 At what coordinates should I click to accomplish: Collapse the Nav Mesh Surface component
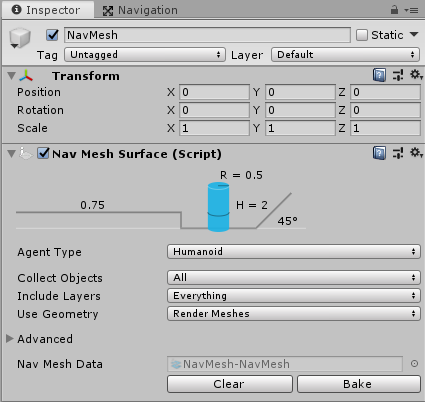[x=12, y=154]
